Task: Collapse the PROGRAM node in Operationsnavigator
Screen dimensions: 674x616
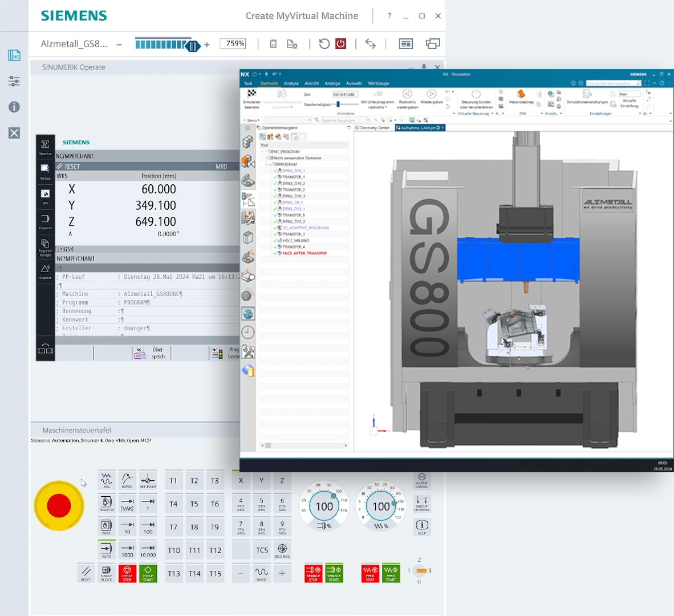Action: tap(266, 164)
